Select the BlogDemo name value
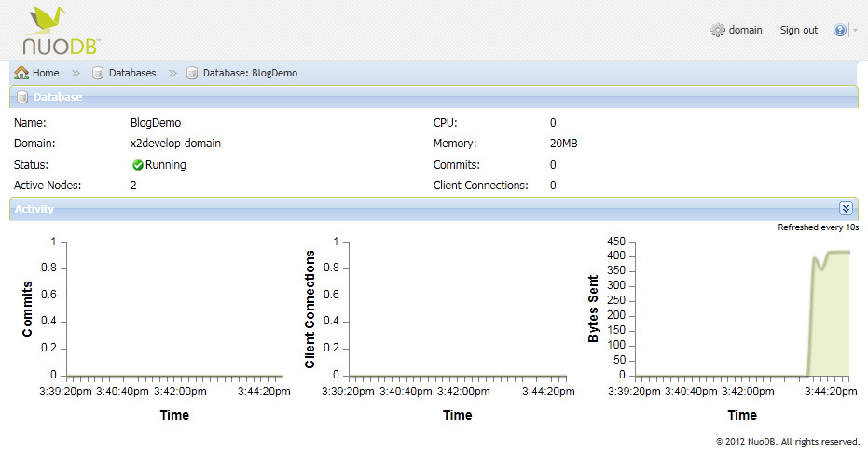This screenshot has height=454, width=868. click(156, 123)
